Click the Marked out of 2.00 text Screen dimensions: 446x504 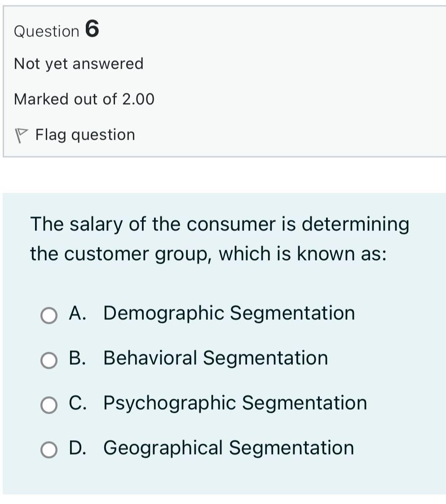point(84,99)
